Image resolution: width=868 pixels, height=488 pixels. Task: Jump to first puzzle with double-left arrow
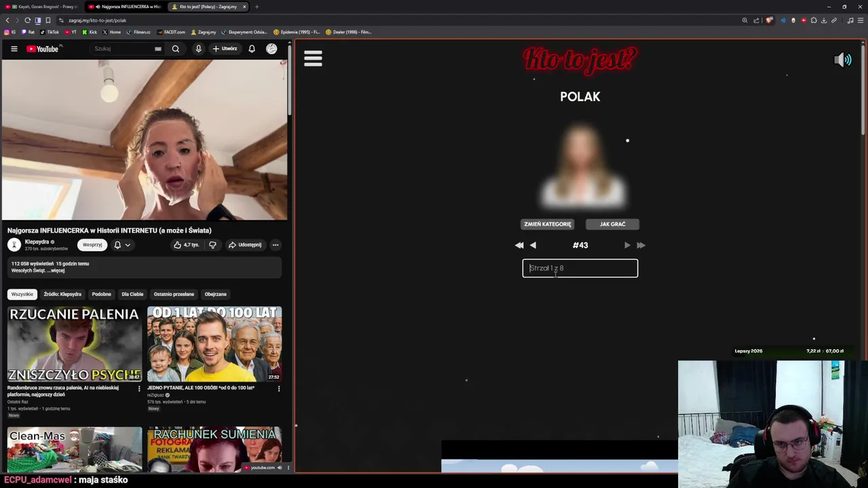point(519,245)
